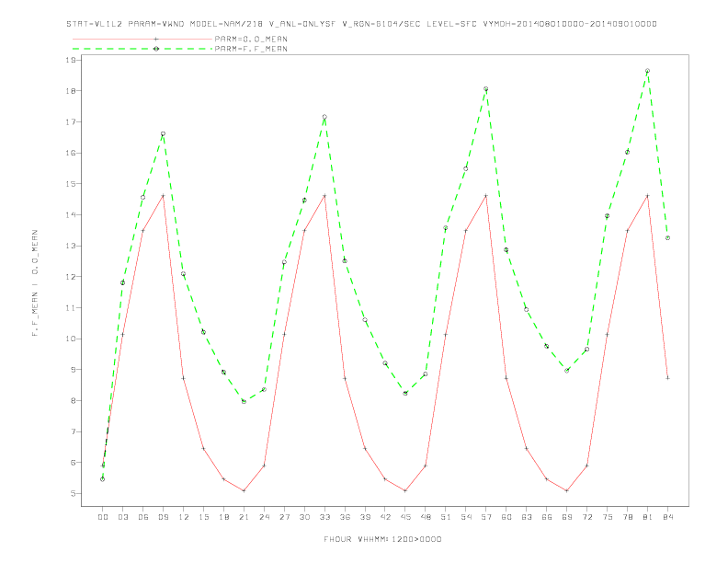
Task: Click y-axis tick label 18
Action: tap(71, 91)
